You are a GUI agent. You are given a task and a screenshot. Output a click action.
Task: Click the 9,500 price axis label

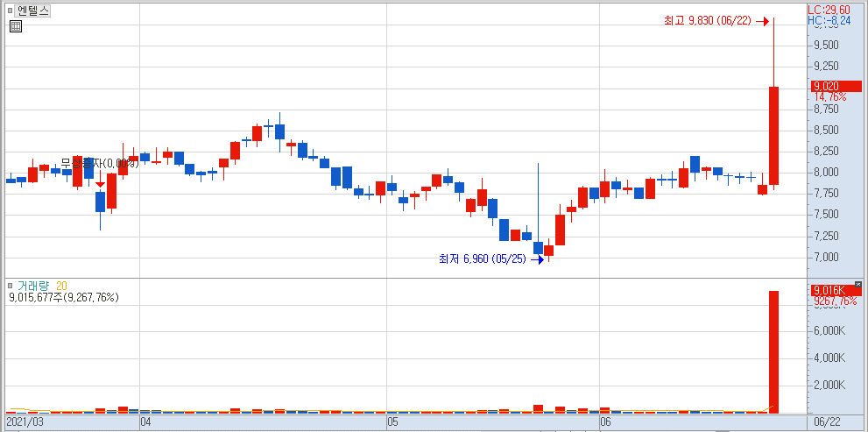pyautogui.click(x=827, y=45)
